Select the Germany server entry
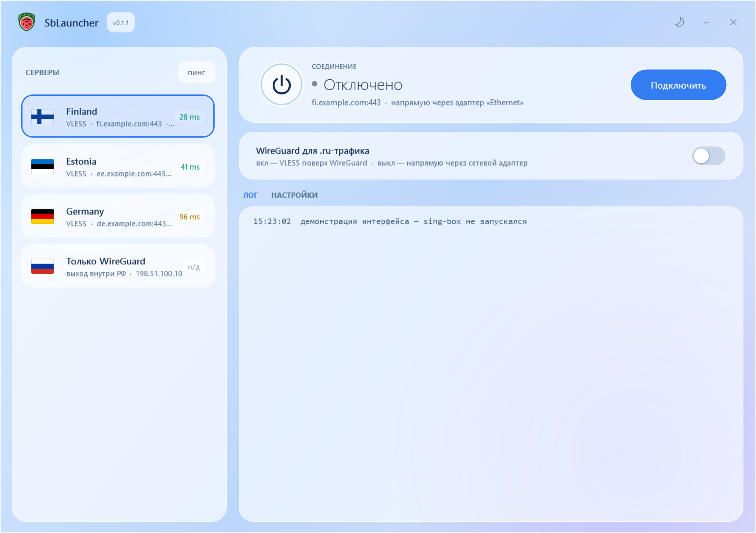This screenshot has height=533, width=756. [x=118, y=216]
